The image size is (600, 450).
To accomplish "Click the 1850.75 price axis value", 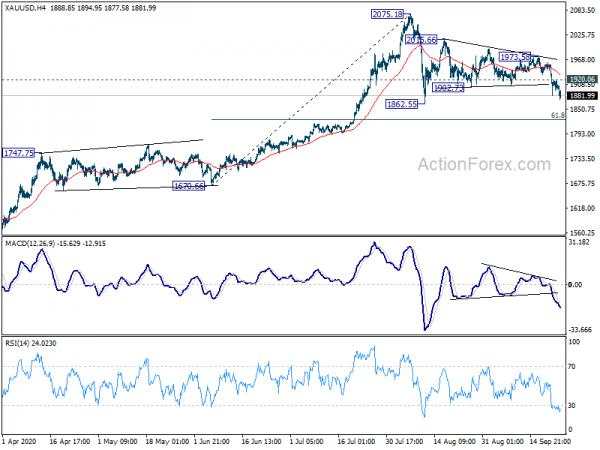I will pos(581,109).
